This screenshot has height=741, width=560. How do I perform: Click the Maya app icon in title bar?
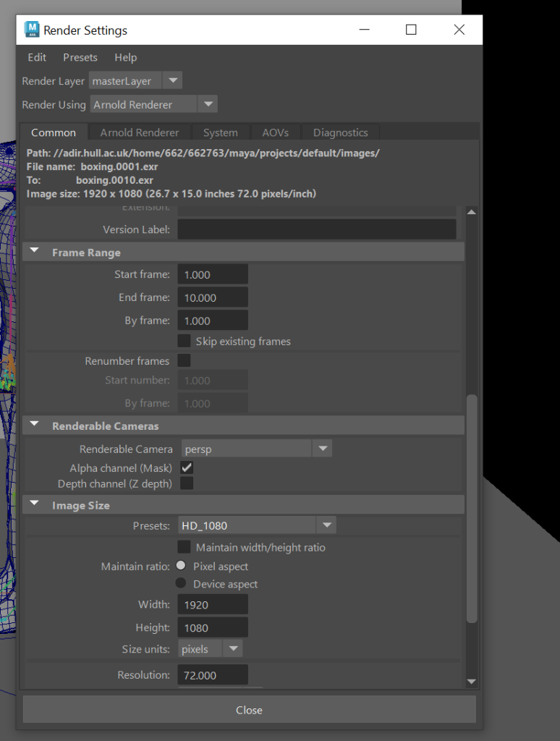point(32,30)
